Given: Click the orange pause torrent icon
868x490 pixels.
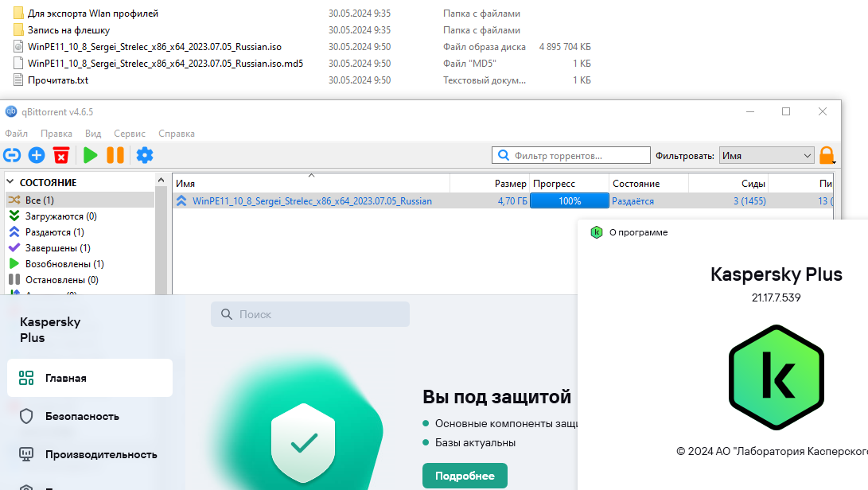Looking at the screenshot, I should pos(115,156).
